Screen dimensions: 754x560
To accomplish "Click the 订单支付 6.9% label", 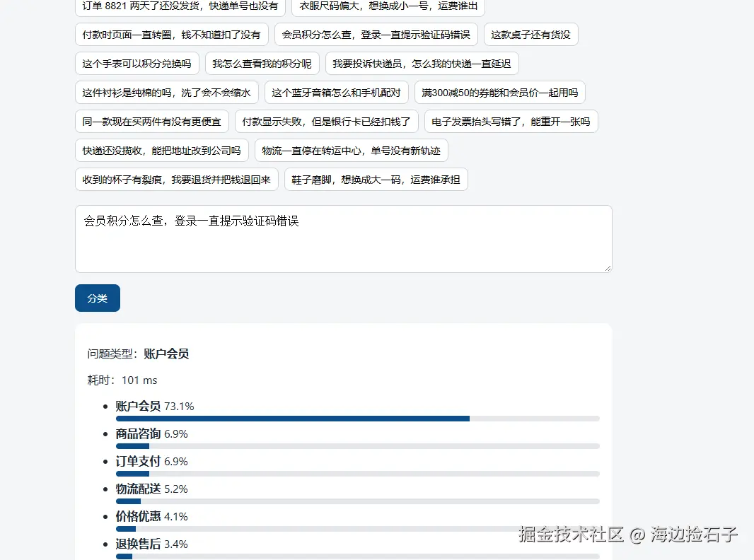I will click(151, 461).
